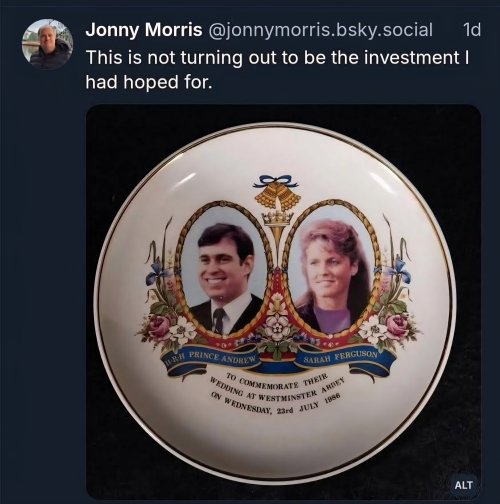This screenshot has height=504, width=500.
Task: Click the "Prince Andrew" blue banner
Action: tap(213, 359)
